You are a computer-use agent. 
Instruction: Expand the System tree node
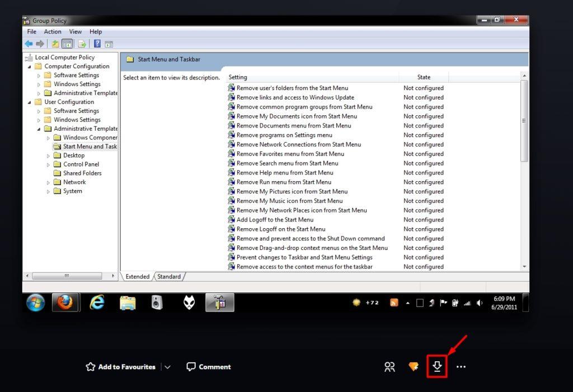[x=48, y=191]
